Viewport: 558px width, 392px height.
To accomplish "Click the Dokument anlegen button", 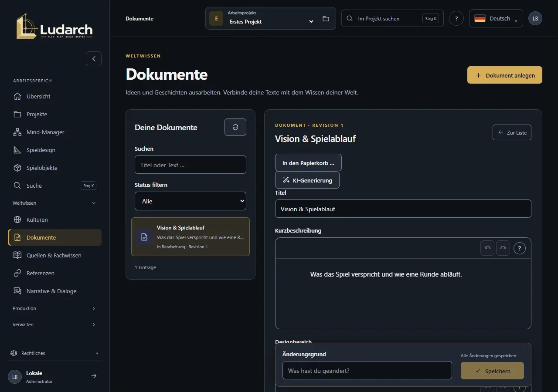I will coord(505,75).
